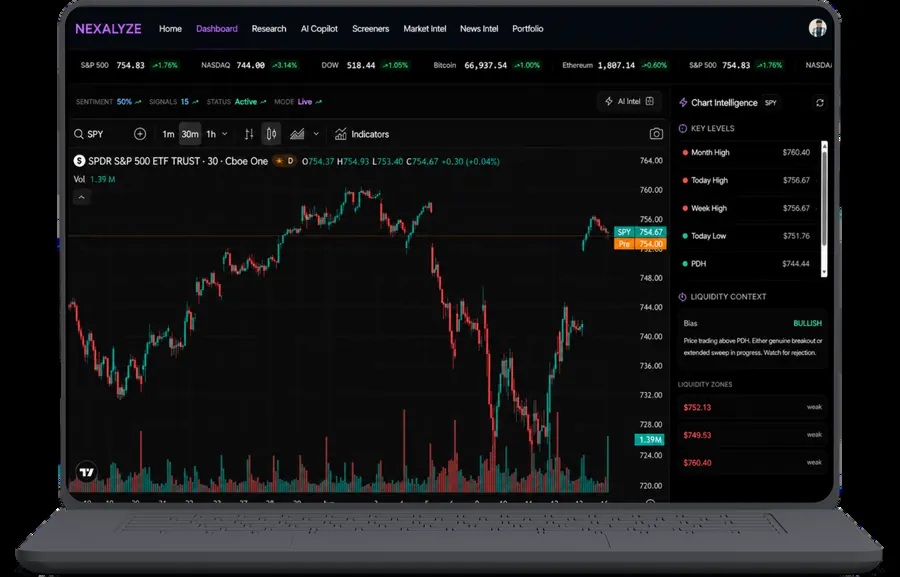Click the Today High key level row
Viewport: 900px width, 577px height.
747,180
